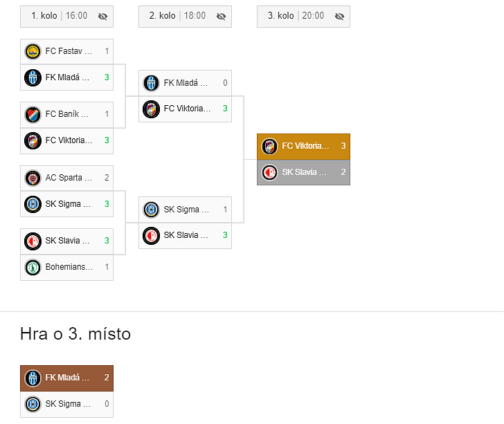Click AC Sparta team logo
This screenshot has width=504, height=424.
click(x=33, y=178)
